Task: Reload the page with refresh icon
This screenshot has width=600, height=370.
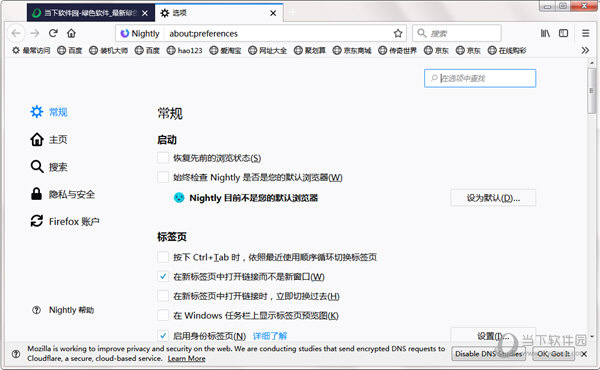Action: [53, 33]
